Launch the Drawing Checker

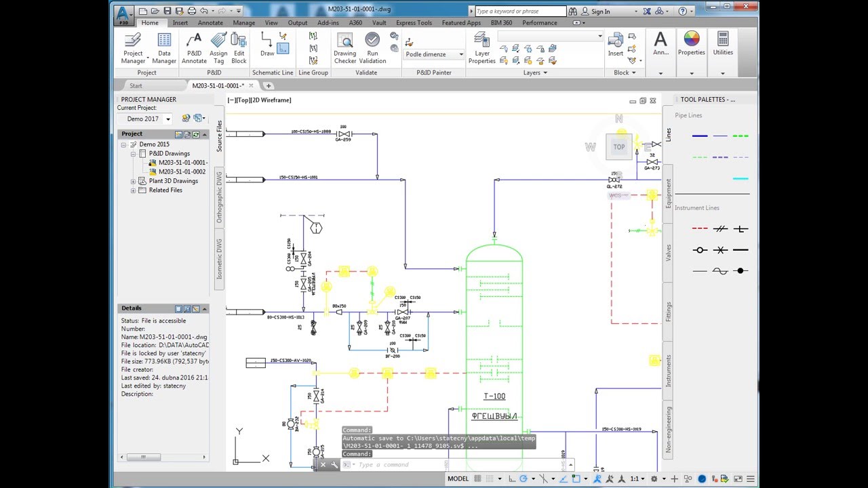pos(344,48)
